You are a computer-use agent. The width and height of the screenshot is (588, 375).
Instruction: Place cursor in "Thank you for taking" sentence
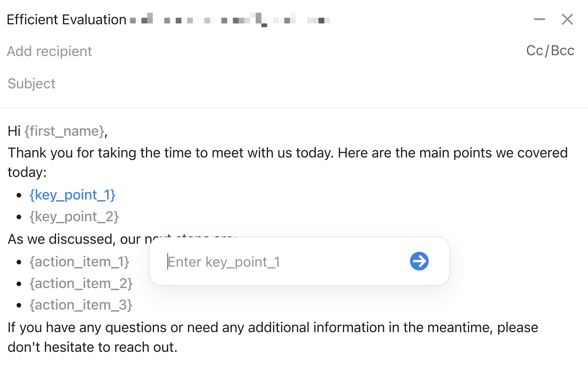[287, 153]
